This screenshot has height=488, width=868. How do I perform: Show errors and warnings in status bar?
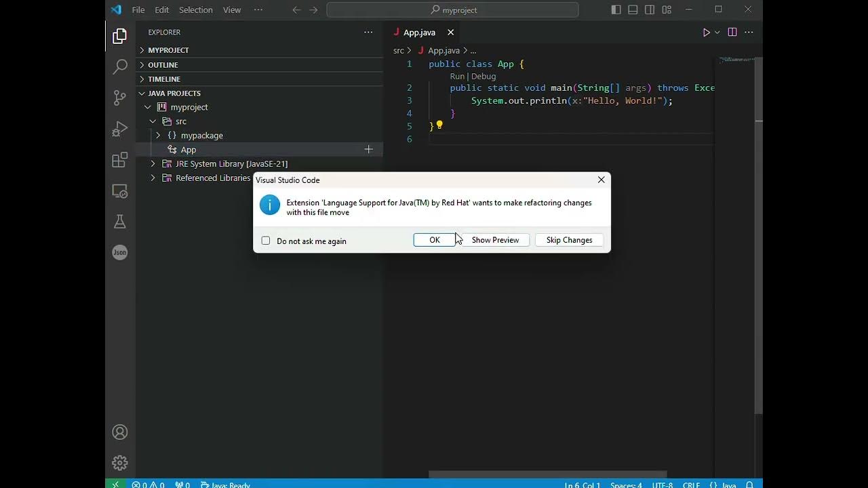pos(148,485)
